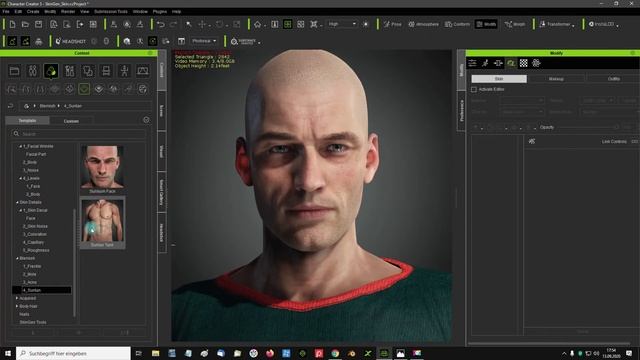The image size is (640, 360).
Task: Expand the Acquired tree node
Action: tap(17, 298)
